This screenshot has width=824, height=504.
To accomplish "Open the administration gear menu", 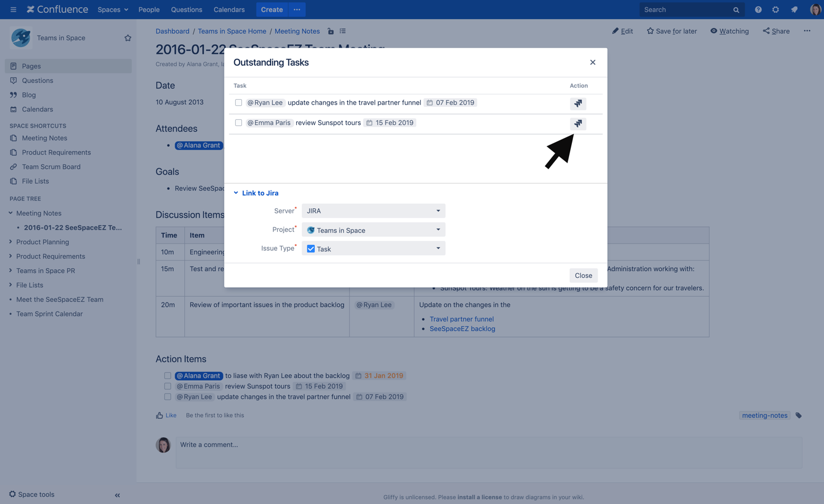I will [x=776, y=10].
